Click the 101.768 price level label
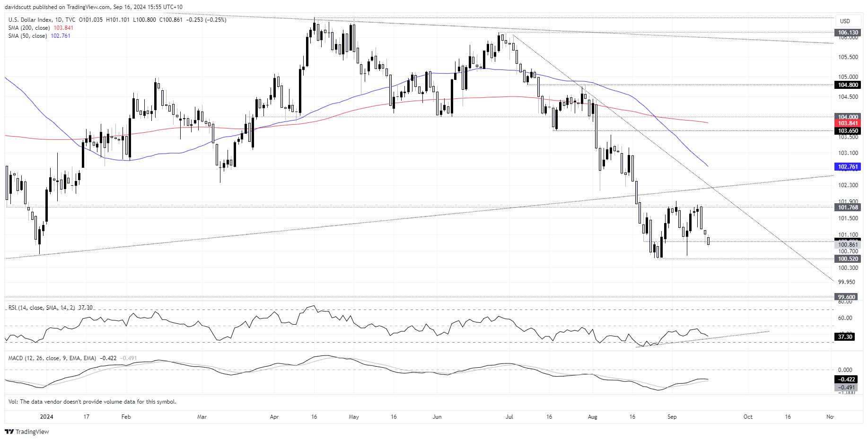 tap(848, 207)
